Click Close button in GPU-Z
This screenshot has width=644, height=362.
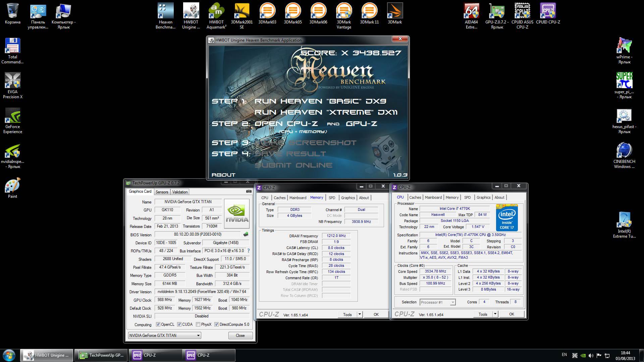(x=240, y=336)
